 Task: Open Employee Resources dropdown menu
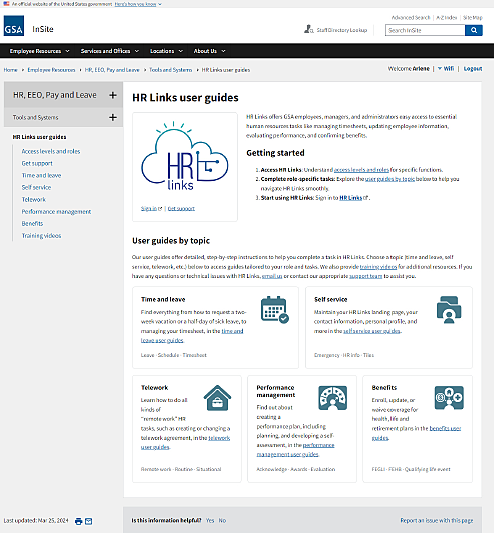point(39,51)
